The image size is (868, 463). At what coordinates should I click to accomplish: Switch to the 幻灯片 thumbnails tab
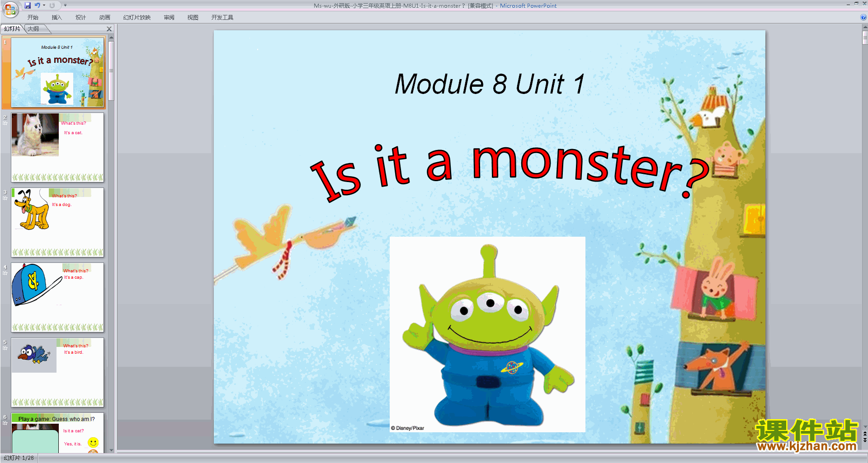tap(12, 29)
